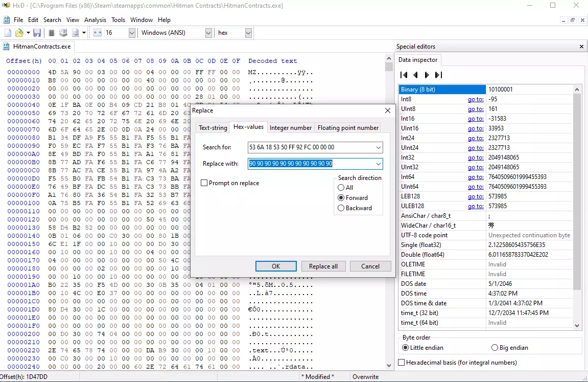Open the bytes per row 16 dropdown
The height and width of the screenshot is (382, 588).
click(x=132, y=33)
